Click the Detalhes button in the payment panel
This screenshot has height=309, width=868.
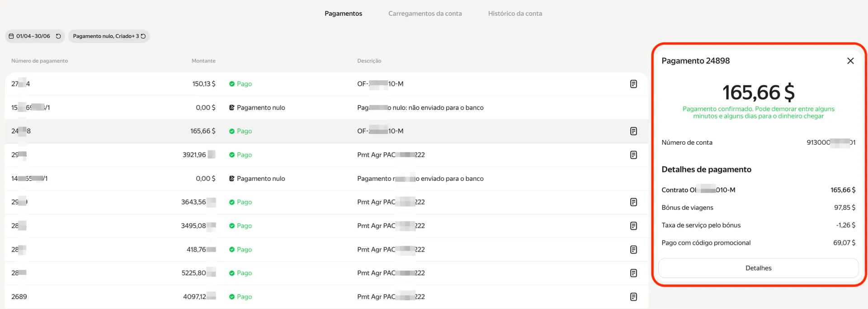pos(758,268)
